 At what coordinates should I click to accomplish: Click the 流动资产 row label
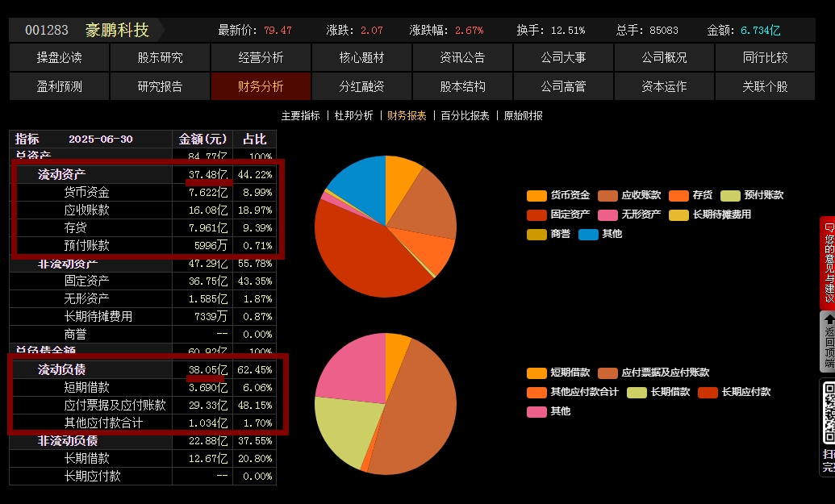(x=61, y=174)
